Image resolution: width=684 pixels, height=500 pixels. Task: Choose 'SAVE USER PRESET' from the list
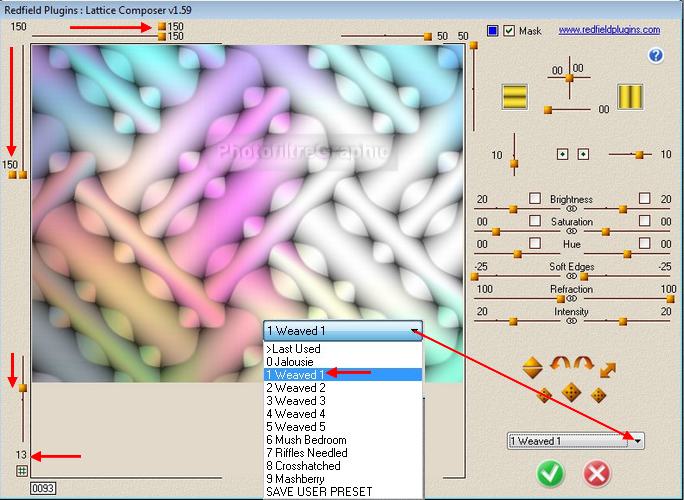click(x=319, y=491)
